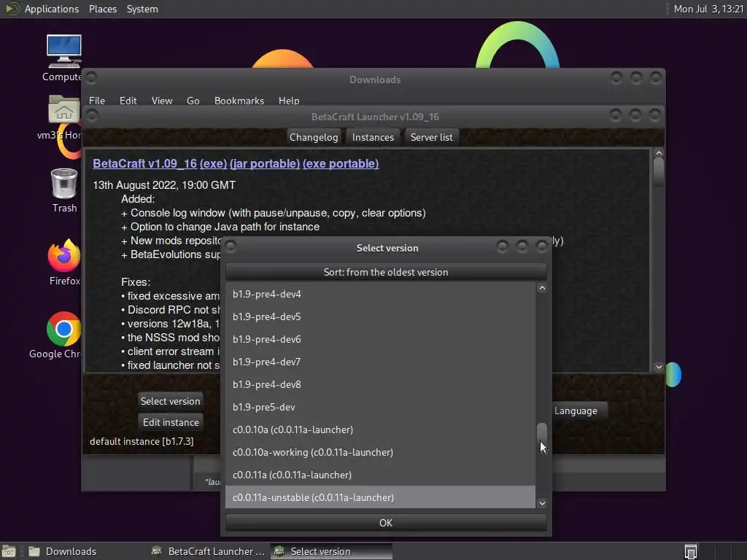The image size is (747, 560).
Task: Select version c0.0.11a-unstable
Action: pyautogui.click(x=380, y=497)
